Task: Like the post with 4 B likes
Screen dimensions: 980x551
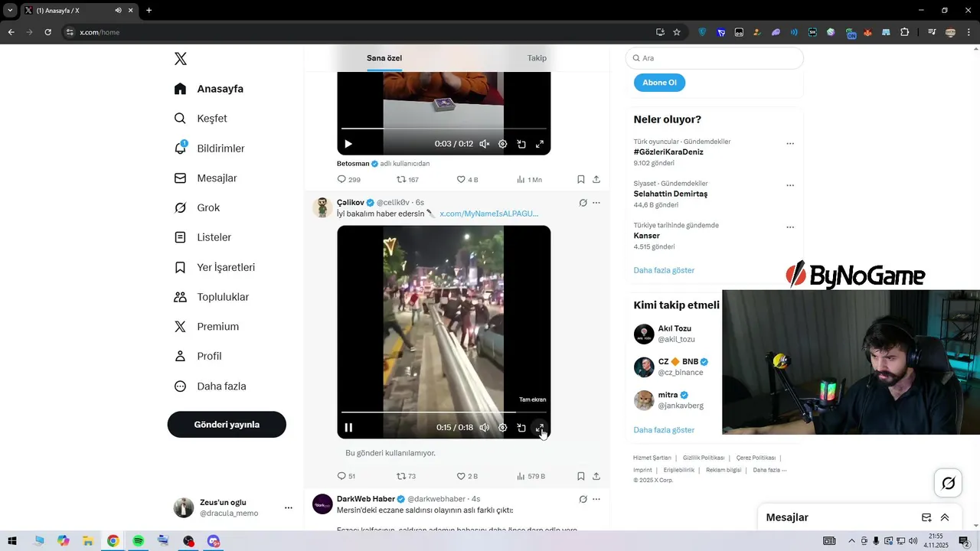Action: tap(467, 180)
